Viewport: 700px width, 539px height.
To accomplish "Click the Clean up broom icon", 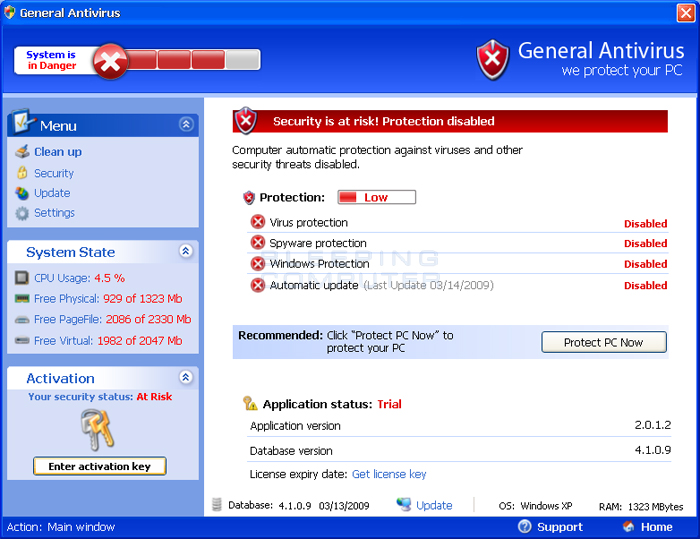I will (x=22, y=152).
